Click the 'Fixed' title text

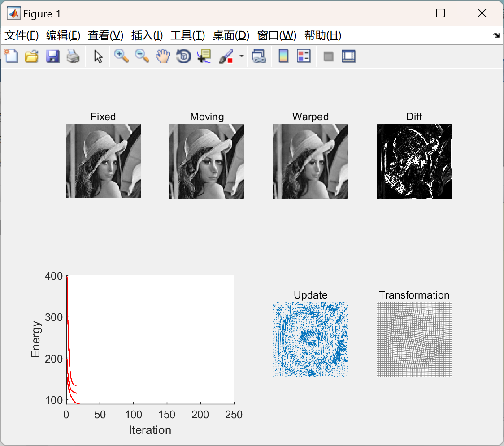tap(103, 117)
